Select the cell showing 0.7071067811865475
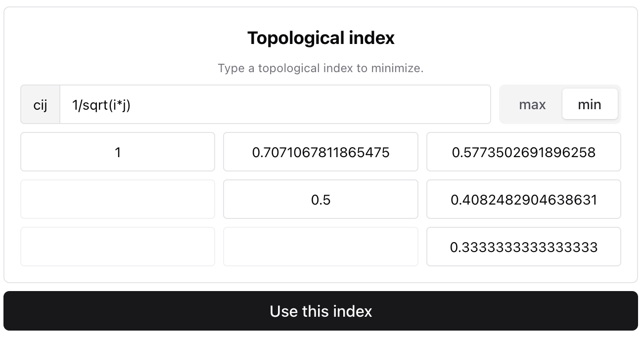The image size is (644, 338). click(321, 152)
